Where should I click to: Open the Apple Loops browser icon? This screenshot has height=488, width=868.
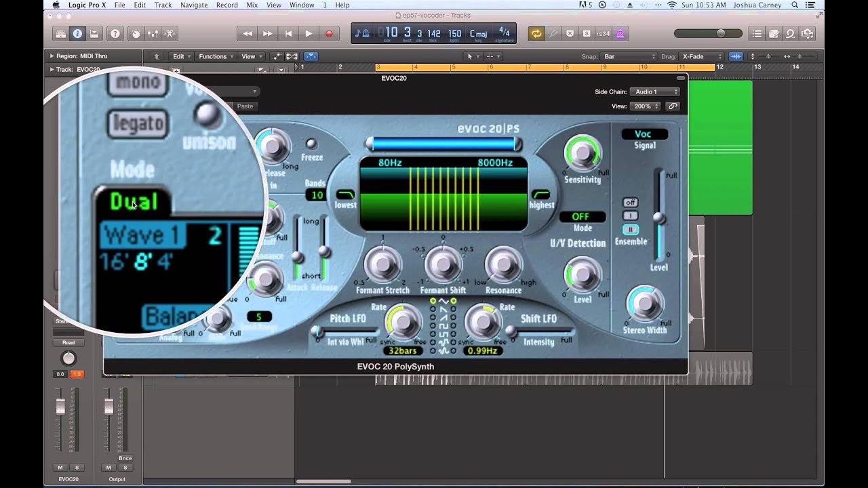(791, 33)
